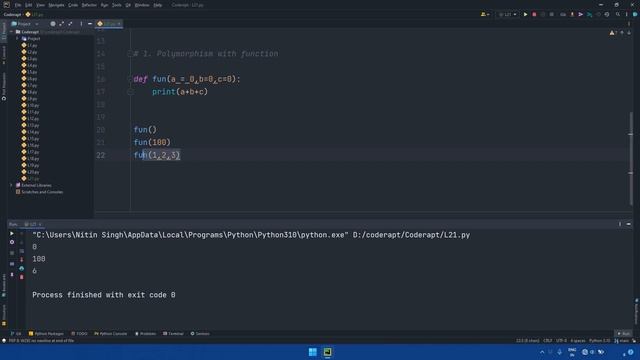Open the Help menu

point(158,5)
